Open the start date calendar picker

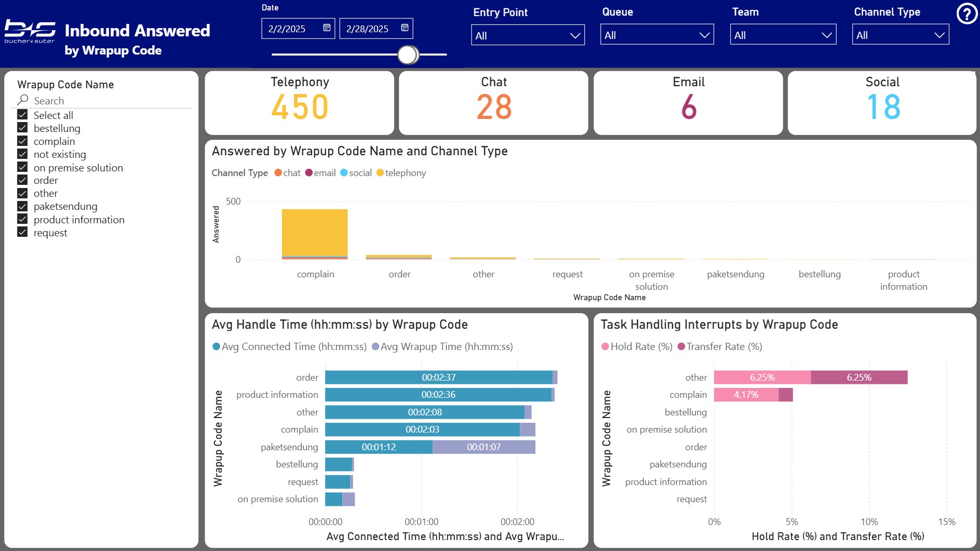pyautogui.click(x=327, y=28)
